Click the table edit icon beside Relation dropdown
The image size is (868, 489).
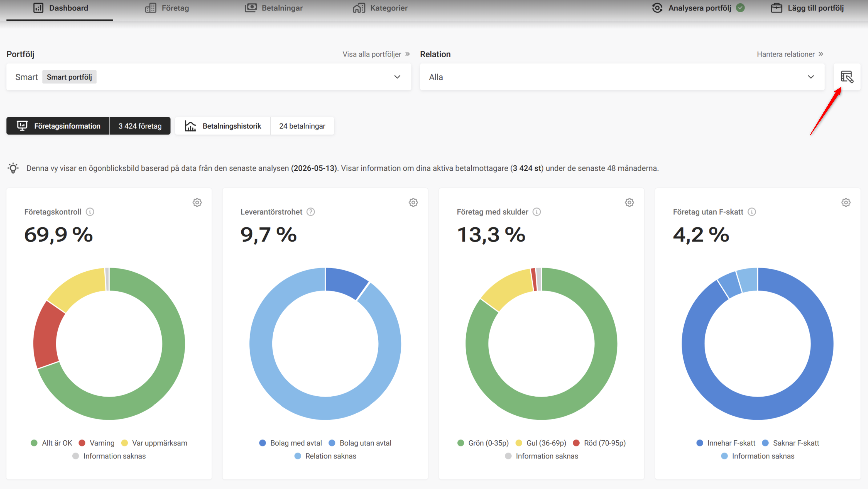point(847,77)
